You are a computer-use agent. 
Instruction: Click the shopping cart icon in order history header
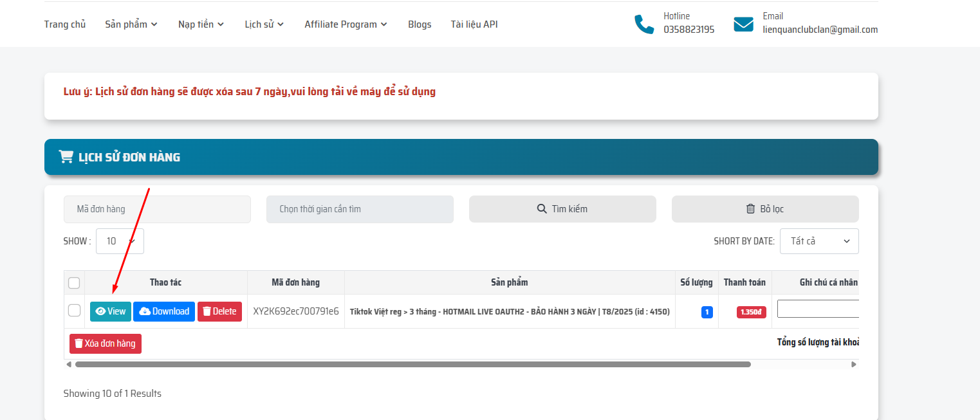coord(66,156)
